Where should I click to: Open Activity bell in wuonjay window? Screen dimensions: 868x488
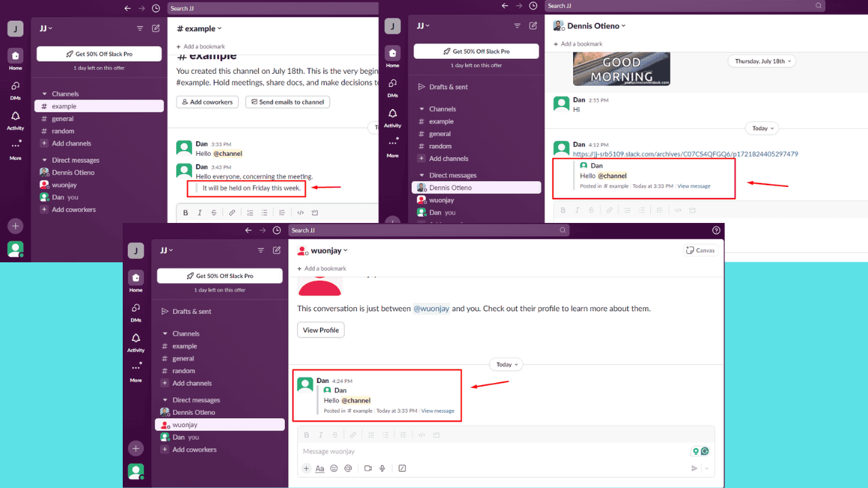click(136, 342)
